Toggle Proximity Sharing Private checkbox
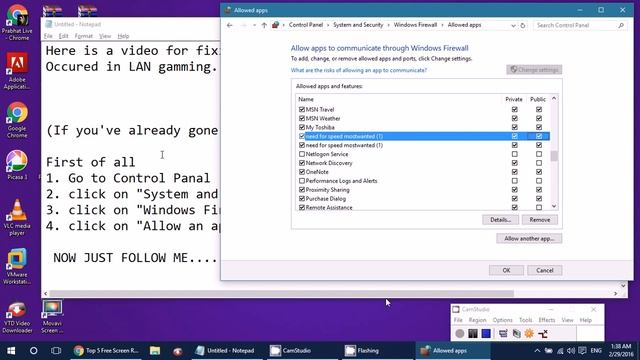Image resolution: width=640 pixels, height=360 pixels. pyautogui.click(x=514, y=190)
